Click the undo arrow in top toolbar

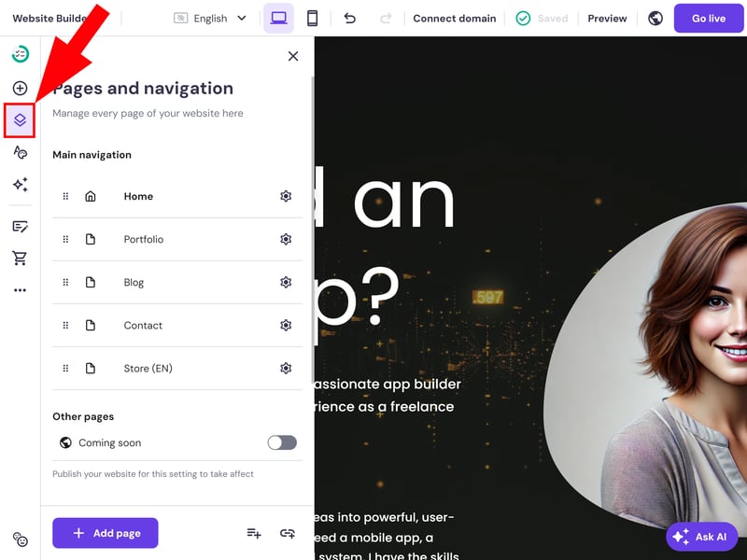coord(349,19)
